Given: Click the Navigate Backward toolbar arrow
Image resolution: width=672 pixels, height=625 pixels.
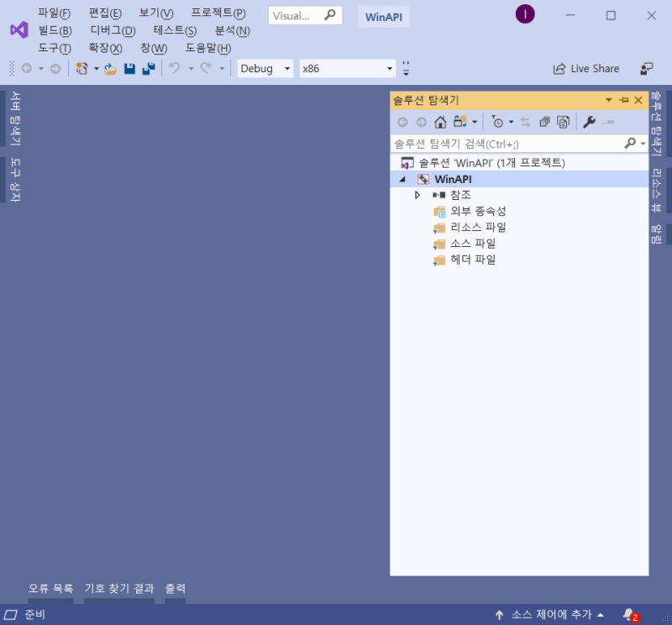Looking at the screenshot, I should coord(27,69).
